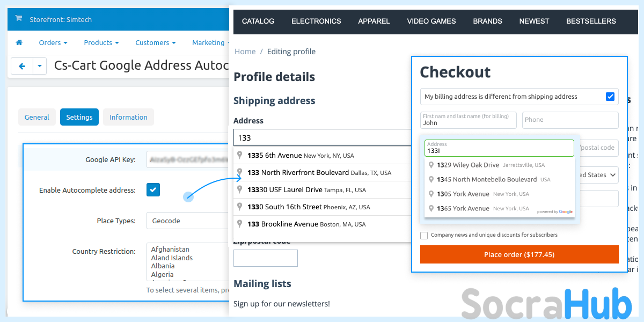This screenshot has width=644, height=322.
Task: Pick 1329 Wiley Oak Drive suggestion
Action: [x=499, y=165]
